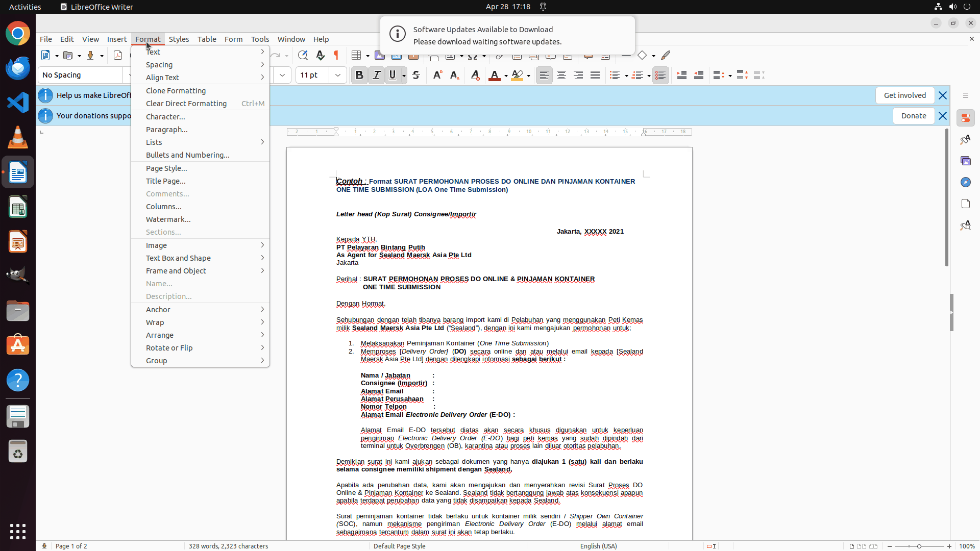Justify paragraph alignment icon
Image resolution: width=980 pixels, height=551 pixels.
pos(595,75)
